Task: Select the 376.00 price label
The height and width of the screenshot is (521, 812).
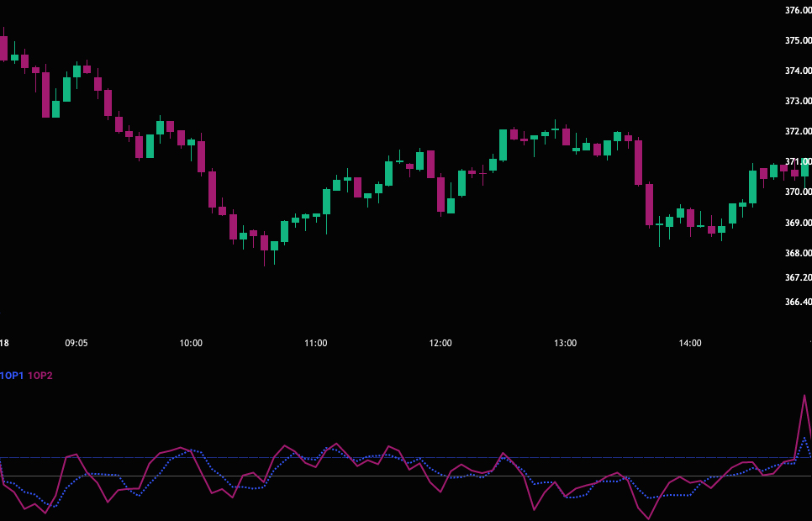Action: pyautogui.click(x=798, y=10)
